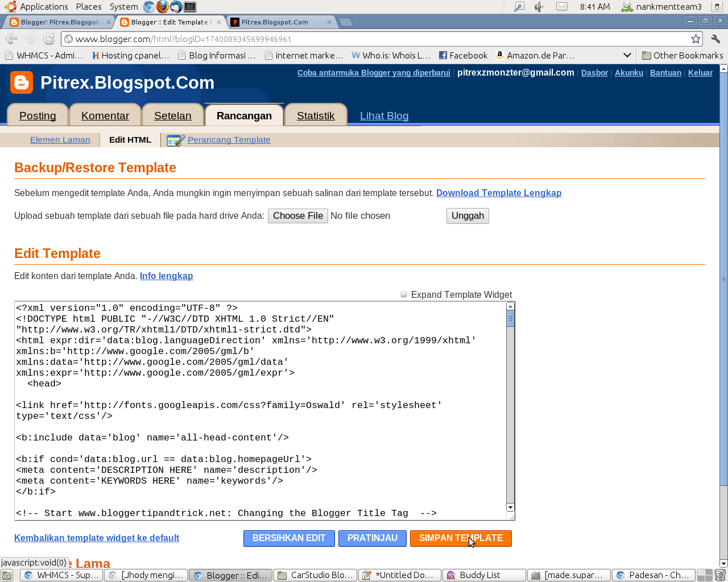Click the address bar URL field

375,39
